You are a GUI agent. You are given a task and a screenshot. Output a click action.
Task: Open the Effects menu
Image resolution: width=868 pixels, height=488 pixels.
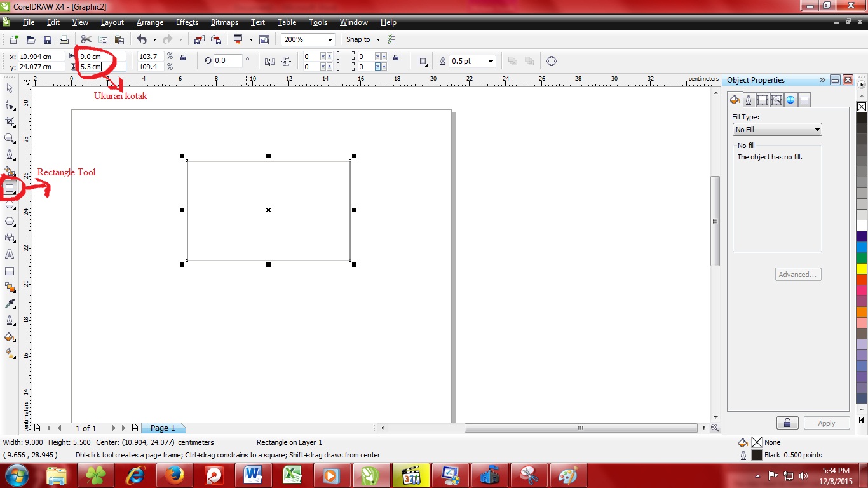coord(187,22)
